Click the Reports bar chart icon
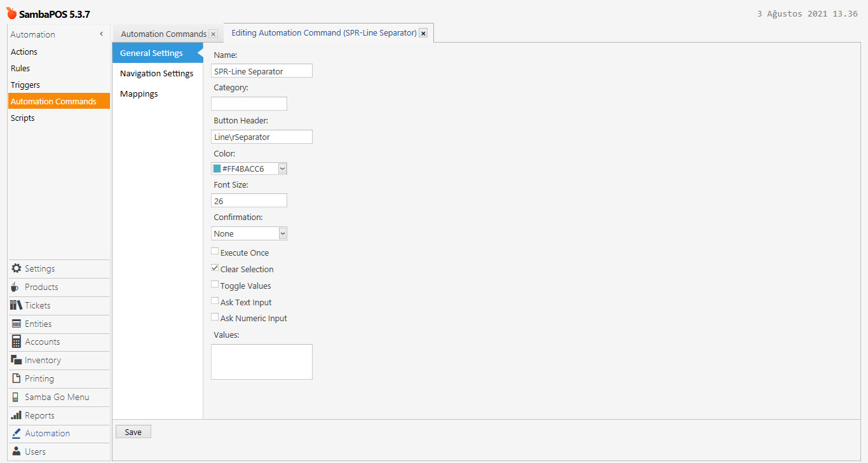Viewport: 868px width, 463px height. pos(17,415)
